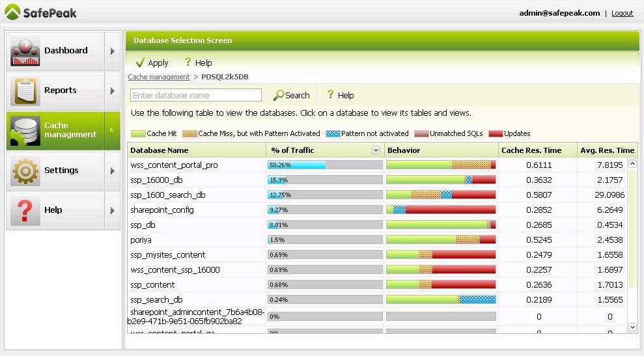Open database ssp_search_db

tap(156, 300)
